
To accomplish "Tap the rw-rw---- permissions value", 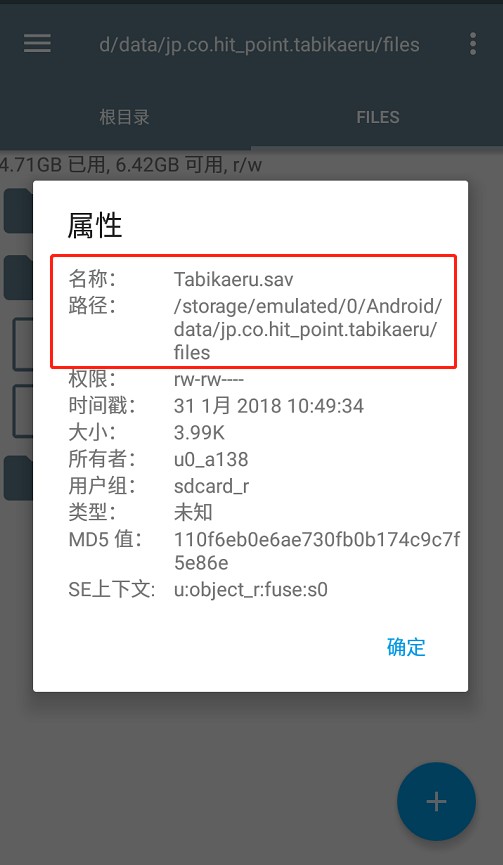I will point(208,379).
